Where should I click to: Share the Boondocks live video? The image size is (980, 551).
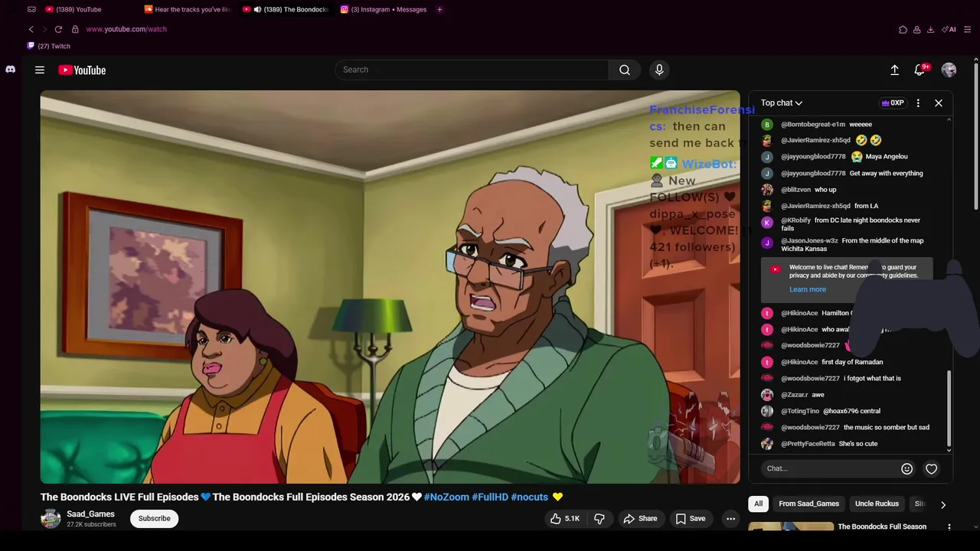[640, 519]
